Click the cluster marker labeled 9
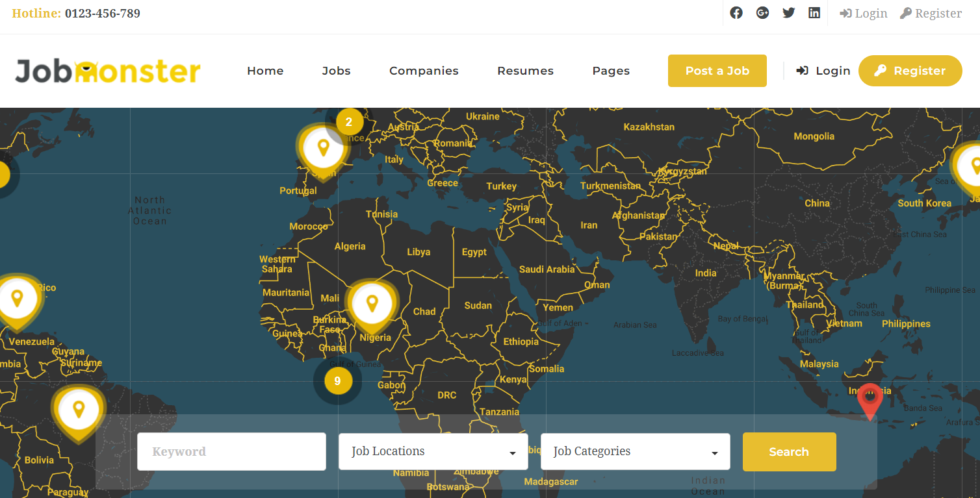 337,381
